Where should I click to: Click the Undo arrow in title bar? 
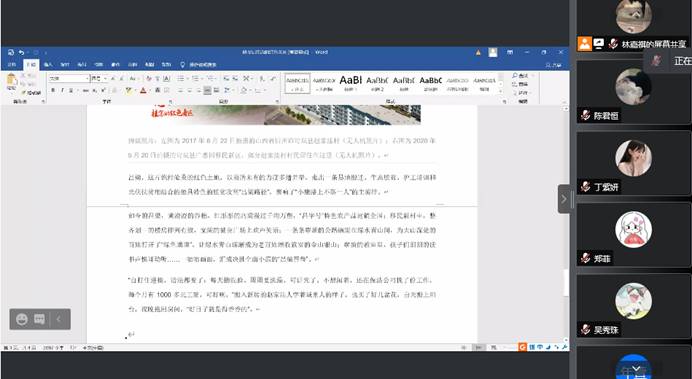pyautogui.click(x=21, y=53)
